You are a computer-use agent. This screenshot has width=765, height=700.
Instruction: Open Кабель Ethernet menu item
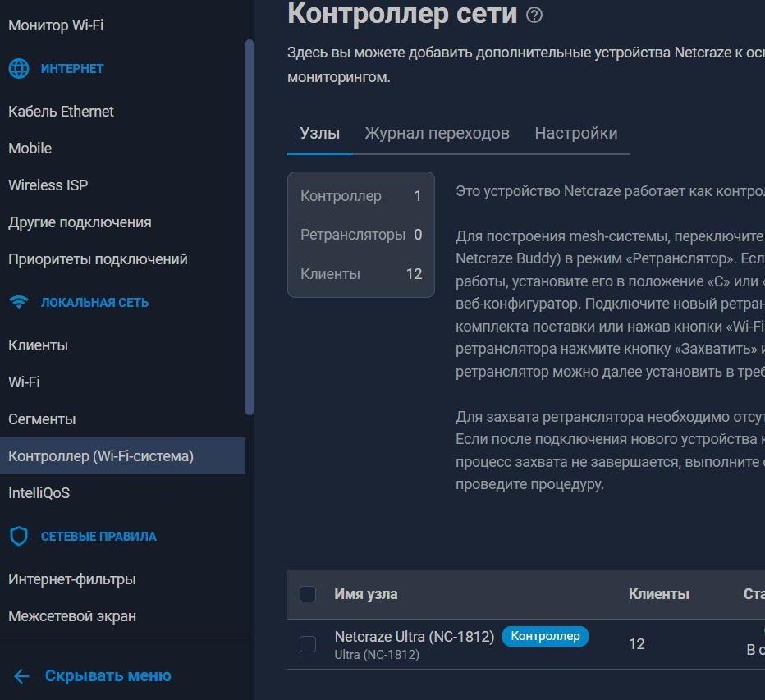coord(61,112)
